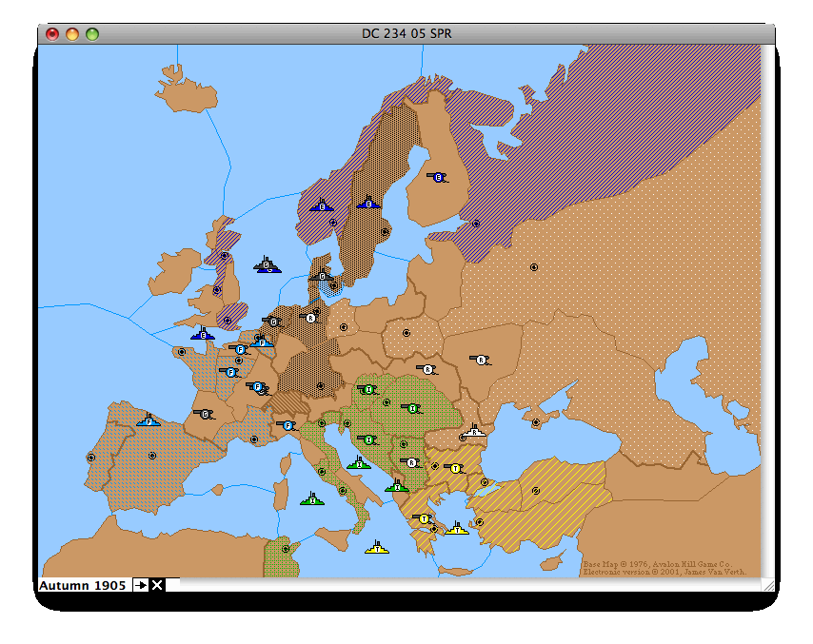The height and width of the screenshot is (644, 813).
Task: Select the French fleet in Belgium
Action: tap(263, 342)
